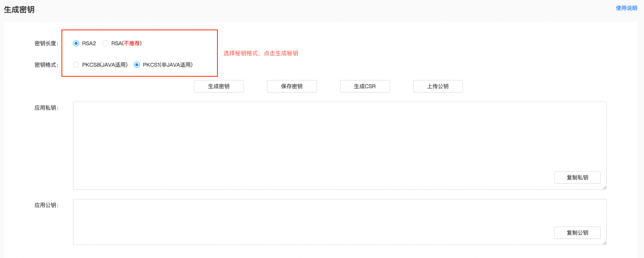
Task: Click the 应用私钥 text area resize handle
Action: coord(604,188)
